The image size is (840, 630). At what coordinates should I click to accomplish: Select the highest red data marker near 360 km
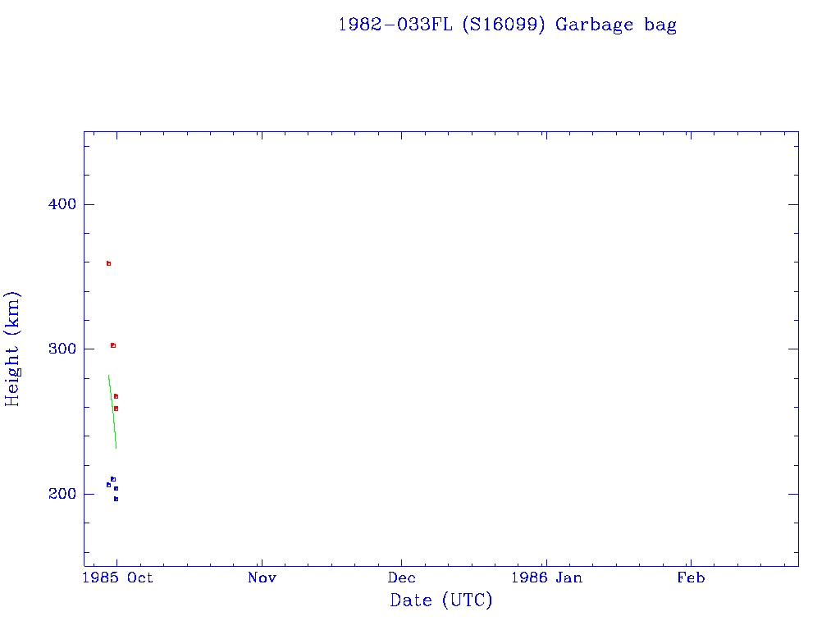tap(108, 263)
